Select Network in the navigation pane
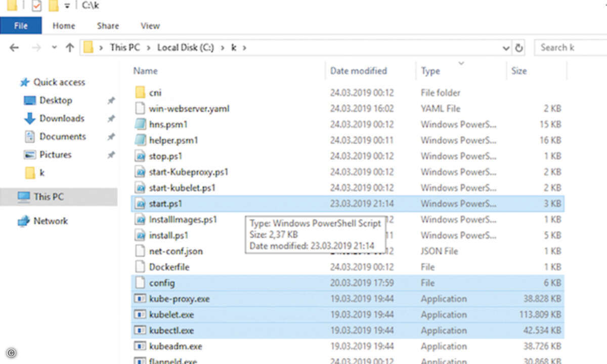Screen dimensions: 607x364 51,221
